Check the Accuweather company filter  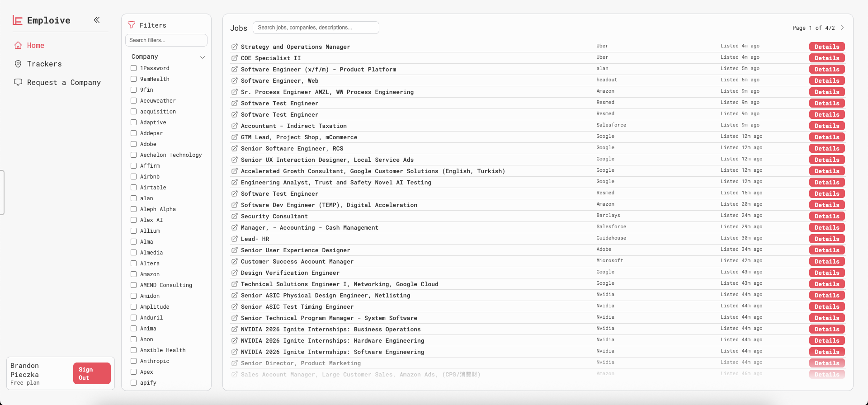133,100
